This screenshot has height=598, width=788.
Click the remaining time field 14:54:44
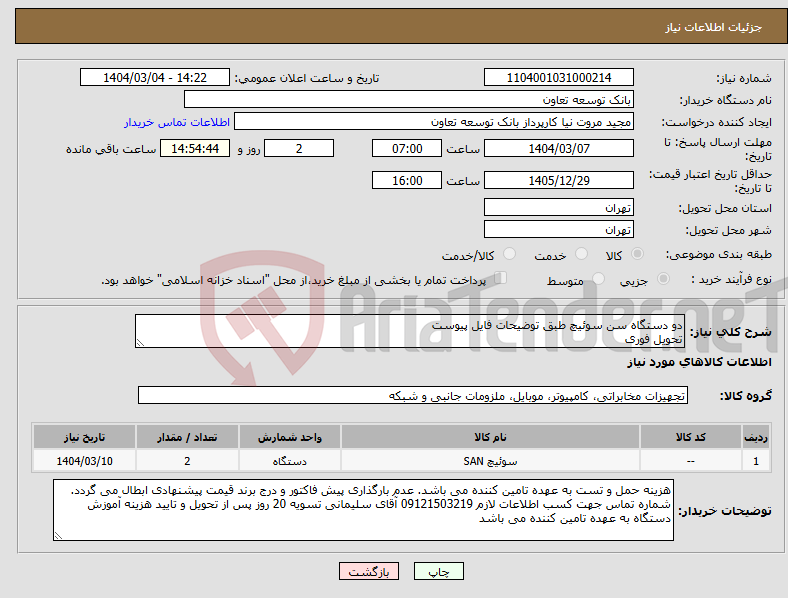195,148
